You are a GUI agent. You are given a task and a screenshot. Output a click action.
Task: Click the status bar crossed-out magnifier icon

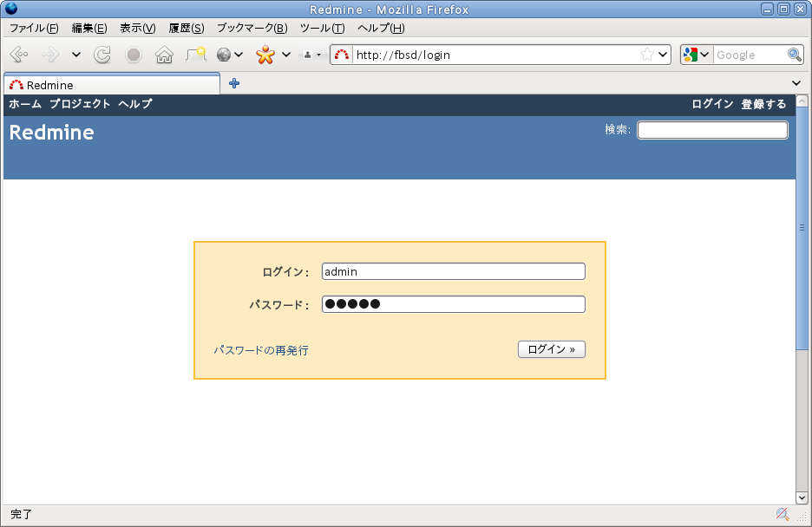coord(783,514)
